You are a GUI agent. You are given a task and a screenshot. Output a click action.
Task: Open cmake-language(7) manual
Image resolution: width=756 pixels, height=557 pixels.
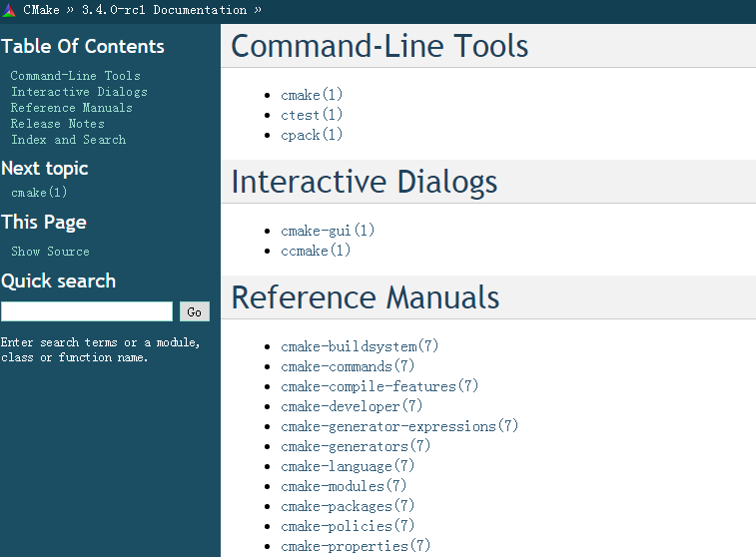(x=348, y=466)
